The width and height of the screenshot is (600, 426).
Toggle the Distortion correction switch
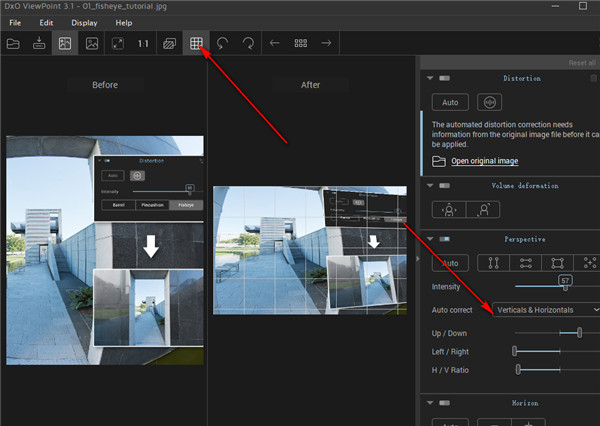tap(445, 78)
